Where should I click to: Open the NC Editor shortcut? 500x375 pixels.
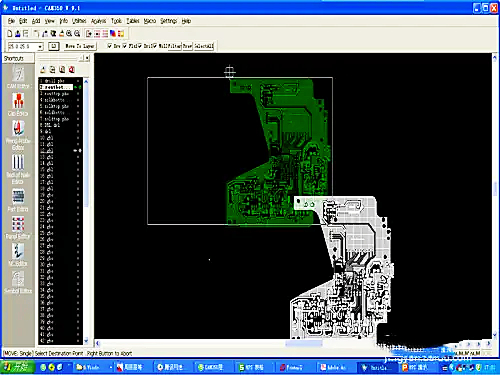click(18, 255)
